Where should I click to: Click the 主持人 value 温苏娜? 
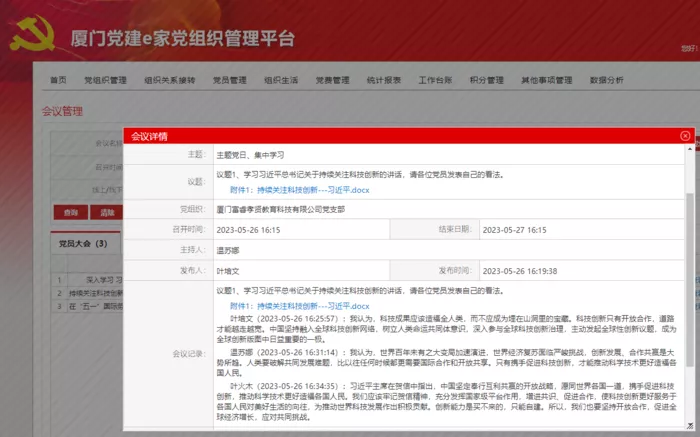228,250
